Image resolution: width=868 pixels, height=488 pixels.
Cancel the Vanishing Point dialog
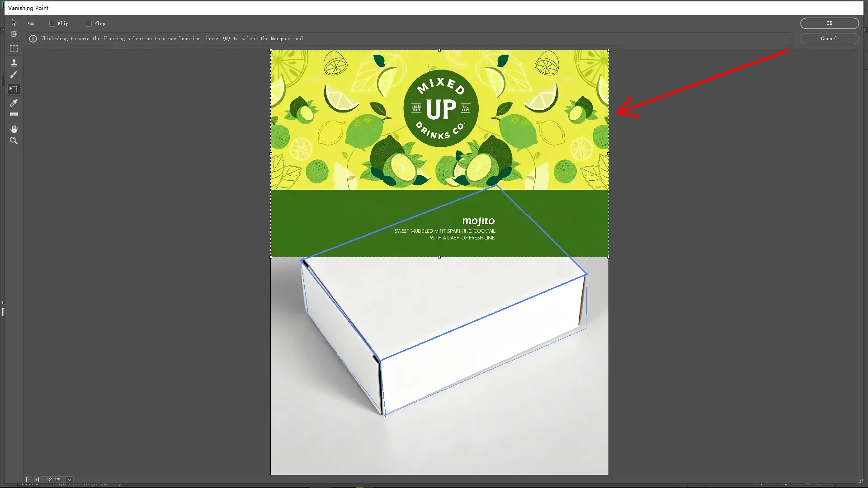click(829, 38)
